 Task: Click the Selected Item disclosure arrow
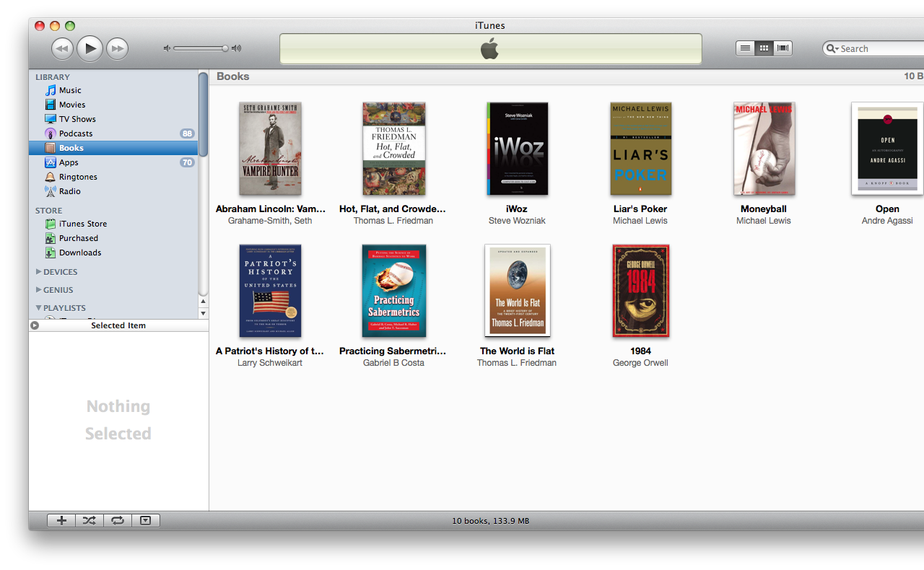point(35,325)
